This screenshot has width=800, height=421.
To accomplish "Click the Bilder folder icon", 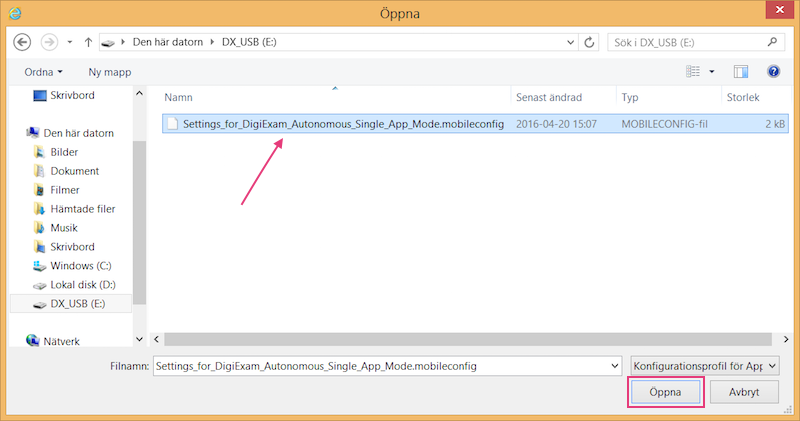I will click(39, 152).
